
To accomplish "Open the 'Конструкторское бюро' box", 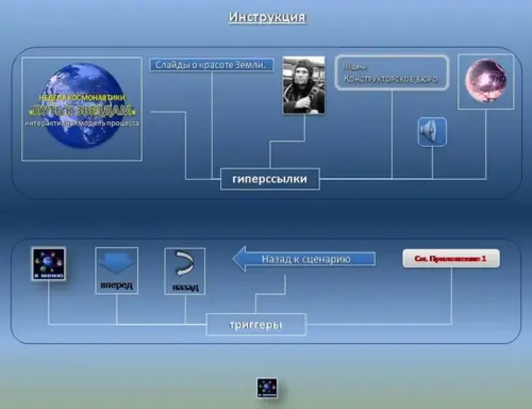I will [x=391, y=74].
